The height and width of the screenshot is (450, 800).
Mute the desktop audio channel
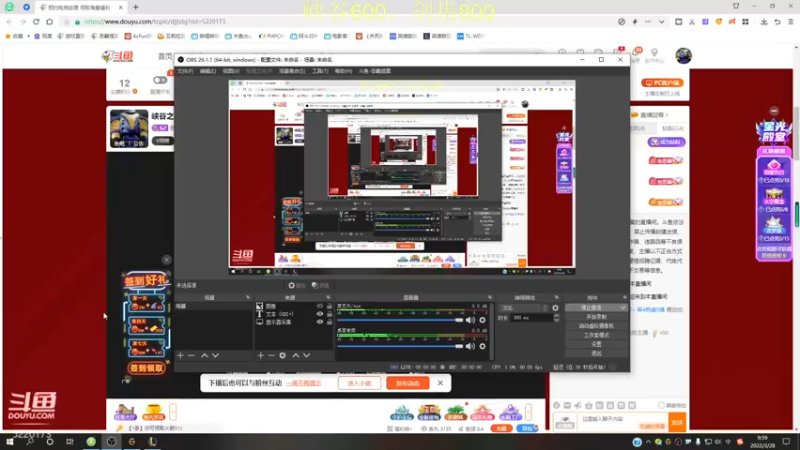click(x=470, y=346)
